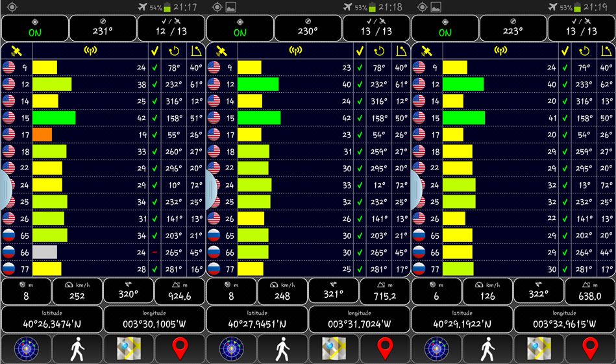Open the radar skyplot view in the 21:17 screen
Screen dimensions: 616x364
point(27,349)
